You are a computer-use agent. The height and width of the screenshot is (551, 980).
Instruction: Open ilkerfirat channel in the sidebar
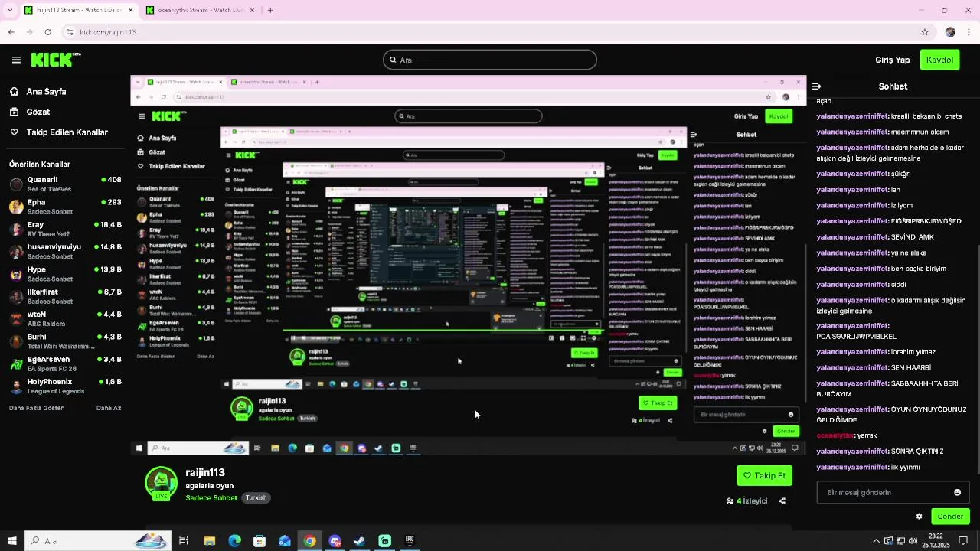(65, 296)
